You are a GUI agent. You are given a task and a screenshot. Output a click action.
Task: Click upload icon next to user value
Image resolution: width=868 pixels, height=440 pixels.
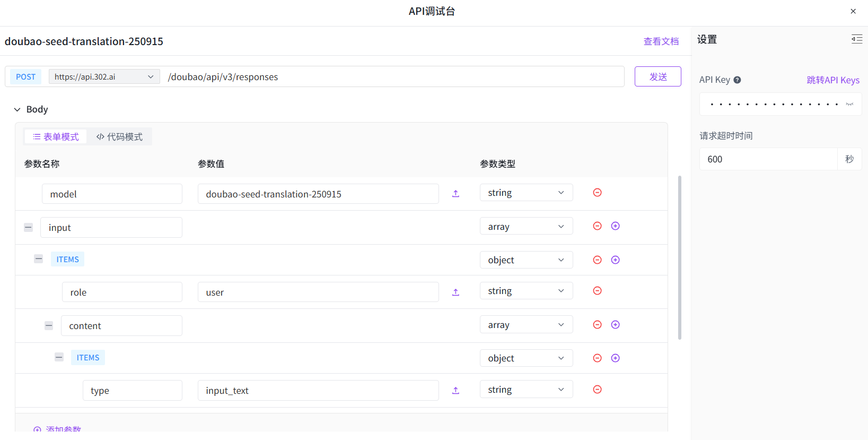(x=455, y=292)
